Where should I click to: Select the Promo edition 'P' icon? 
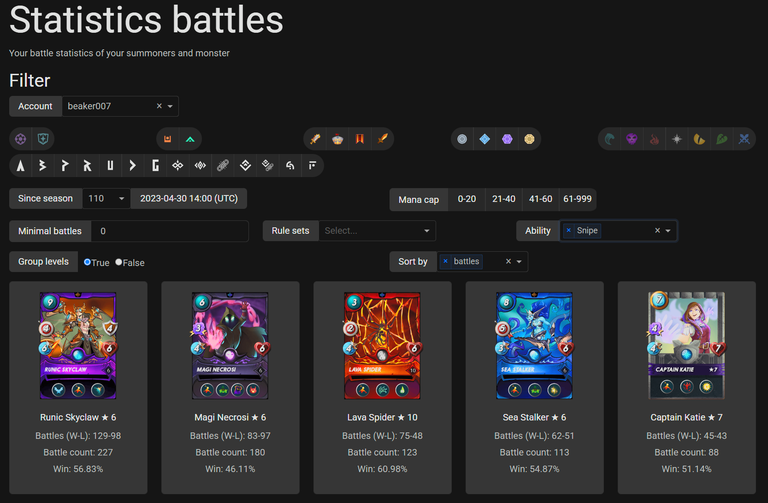click(65, 166)
